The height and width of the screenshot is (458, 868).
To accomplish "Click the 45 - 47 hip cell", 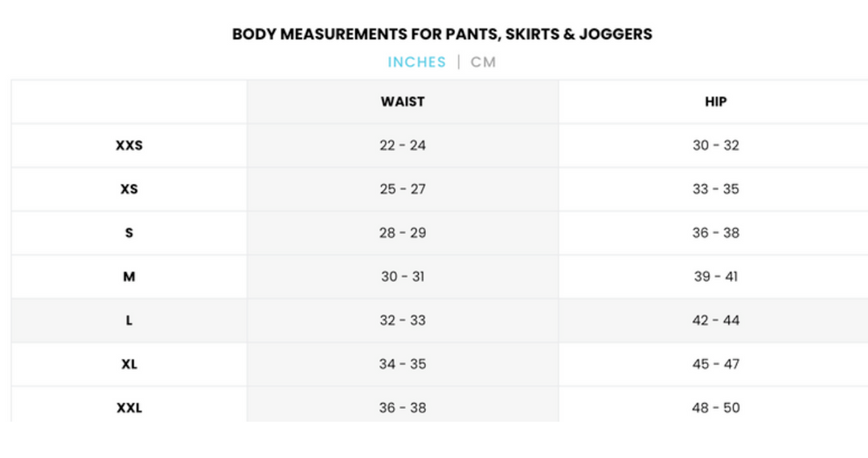I will (715, 364).
